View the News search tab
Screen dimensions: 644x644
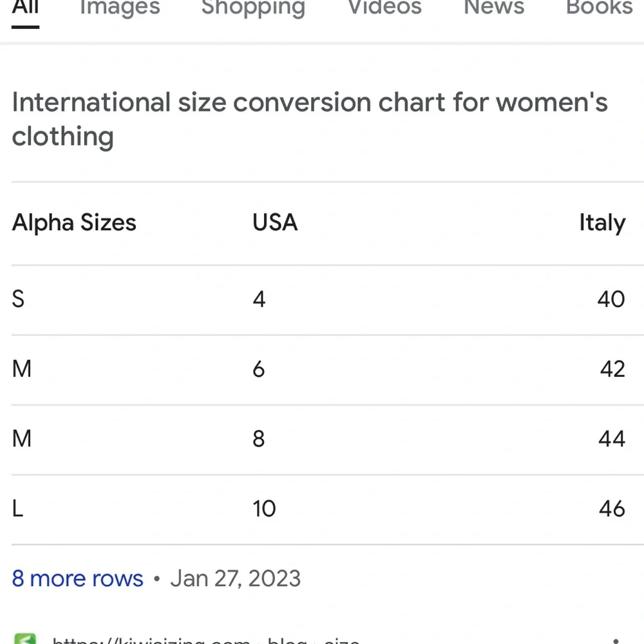[x=494, y=8]
